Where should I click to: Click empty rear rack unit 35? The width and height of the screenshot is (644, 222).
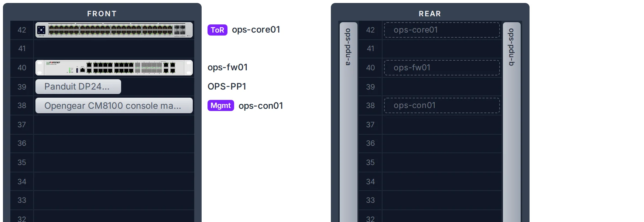(442, 162)
